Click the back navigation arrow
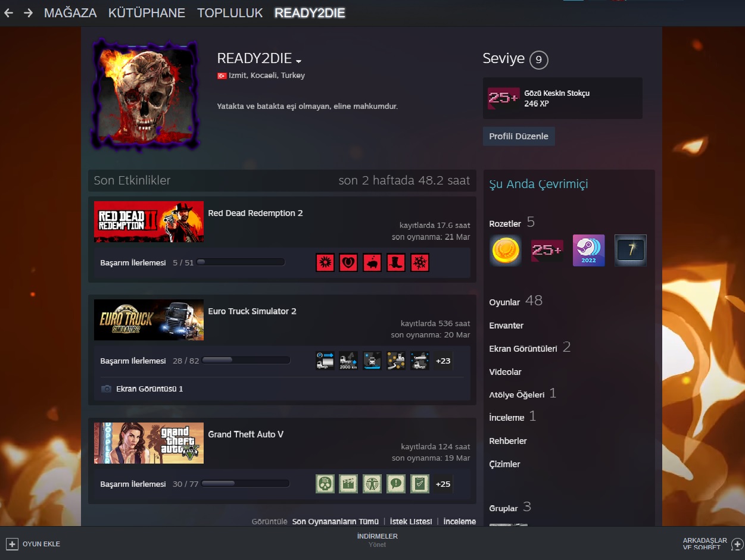 (8, 12)
